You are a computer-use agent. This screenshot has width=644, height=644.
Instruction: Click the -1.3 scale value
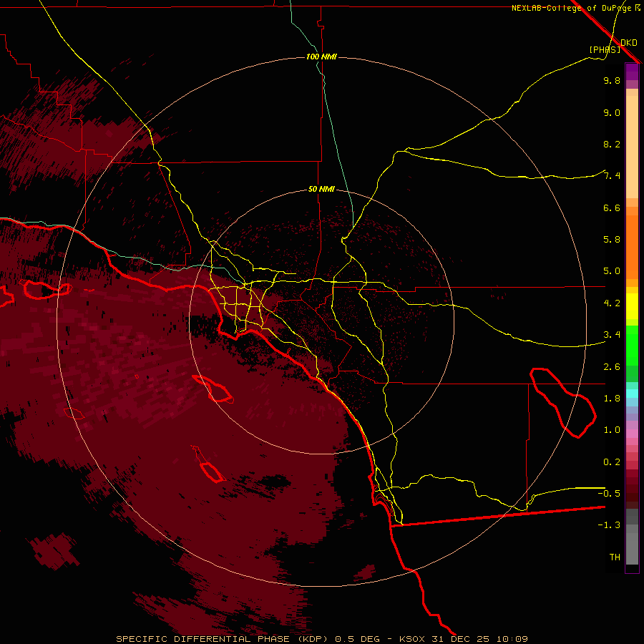[x=609, y=525]
